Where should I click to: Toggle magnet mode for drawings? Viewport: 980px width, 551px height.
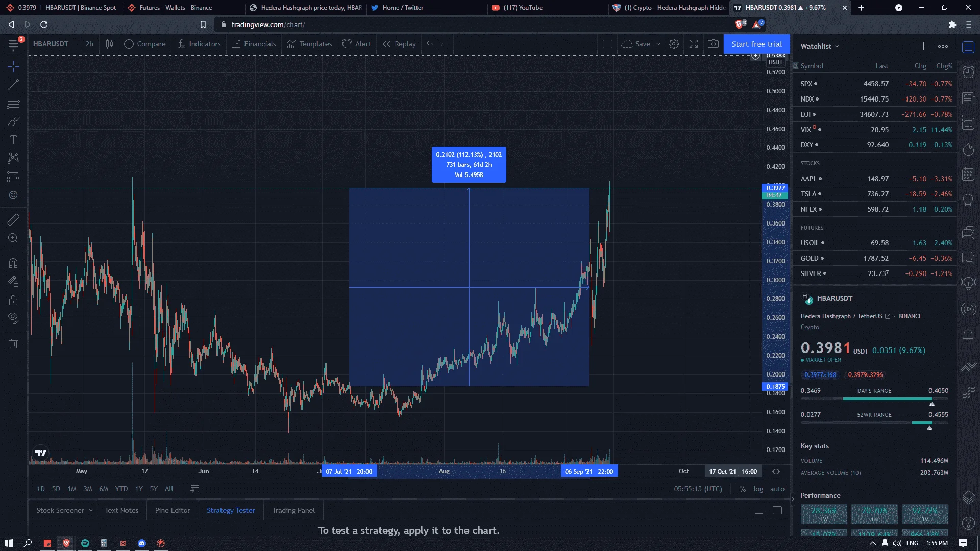tap(13, 263)
